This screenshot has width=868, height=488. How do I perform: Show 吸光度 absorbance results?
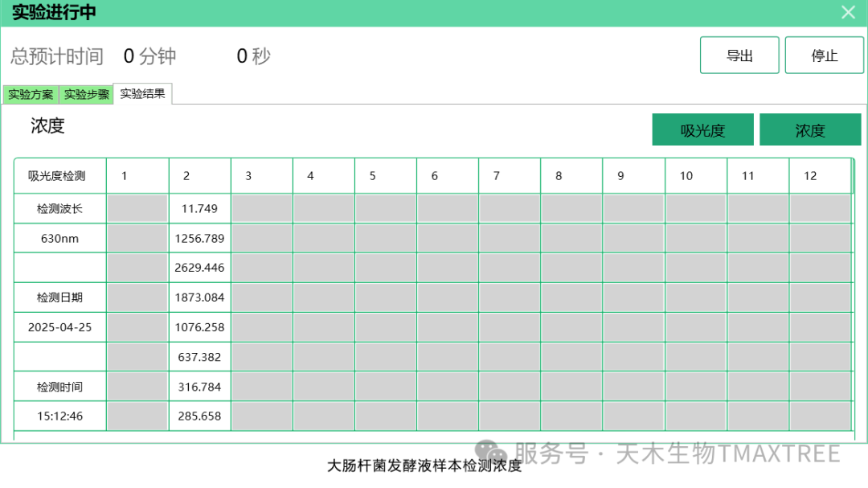[x=702, y=130]
